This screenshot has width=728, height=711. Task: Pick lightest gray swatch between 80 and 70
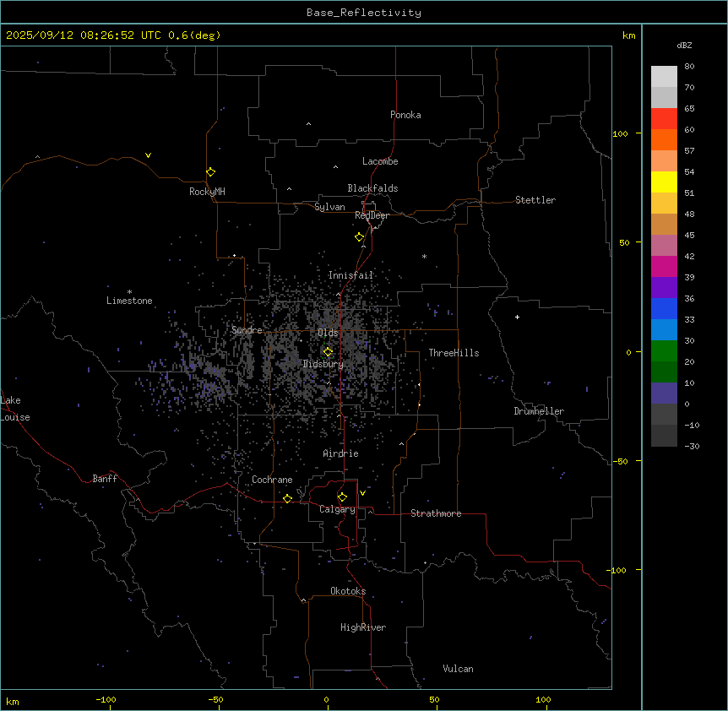pos(664,77)
